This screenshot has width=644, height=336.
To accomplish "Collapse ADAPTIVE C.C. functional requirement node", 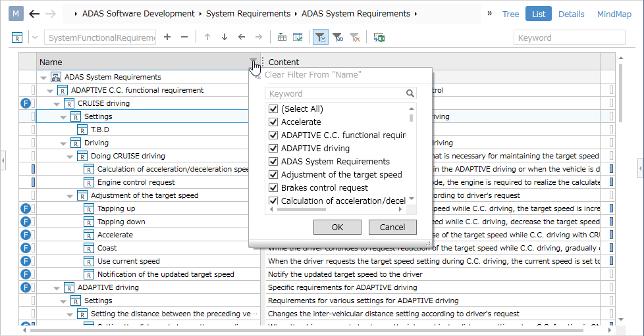I will (x=50, y=91).
